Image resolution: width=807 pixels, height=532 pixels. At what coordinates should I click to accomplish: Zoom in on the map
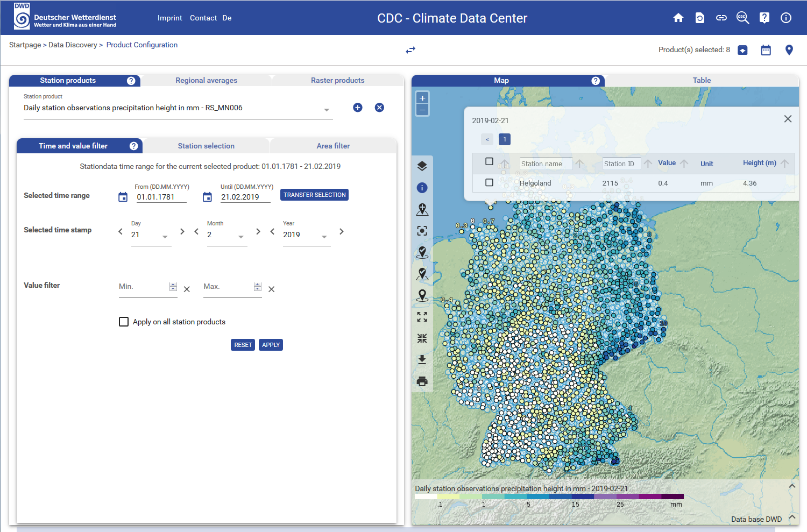[423, 98]
